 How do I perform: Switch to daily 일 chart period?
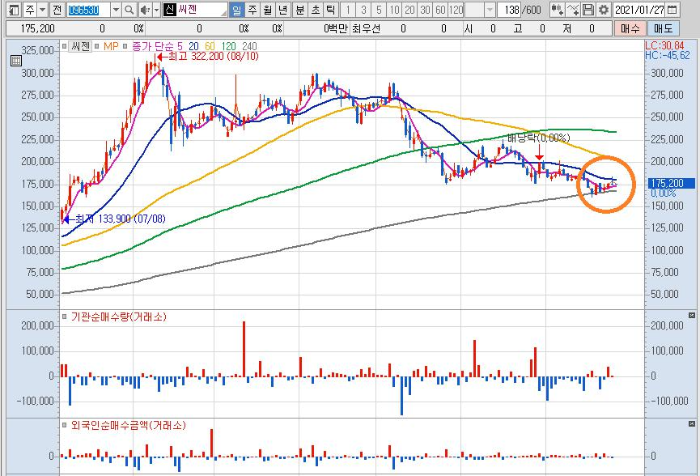point(236,9)
